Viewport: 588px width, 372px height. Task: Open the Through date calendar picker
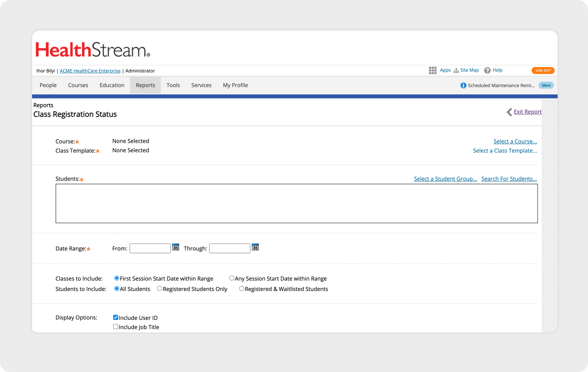tap(255, 247)
